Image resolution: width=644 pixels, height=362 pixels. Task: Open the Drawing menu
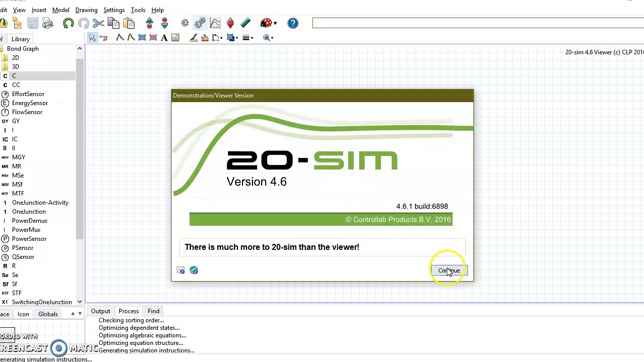[87, 10]
